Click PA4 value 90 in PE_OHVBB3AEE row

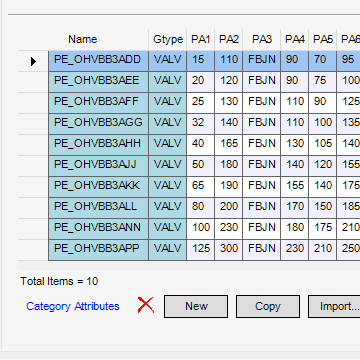[x=295, y=82]
